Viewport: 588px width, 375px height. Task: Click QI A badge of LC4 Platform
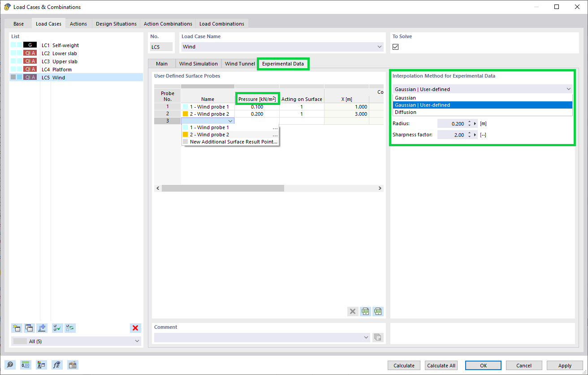30,70
